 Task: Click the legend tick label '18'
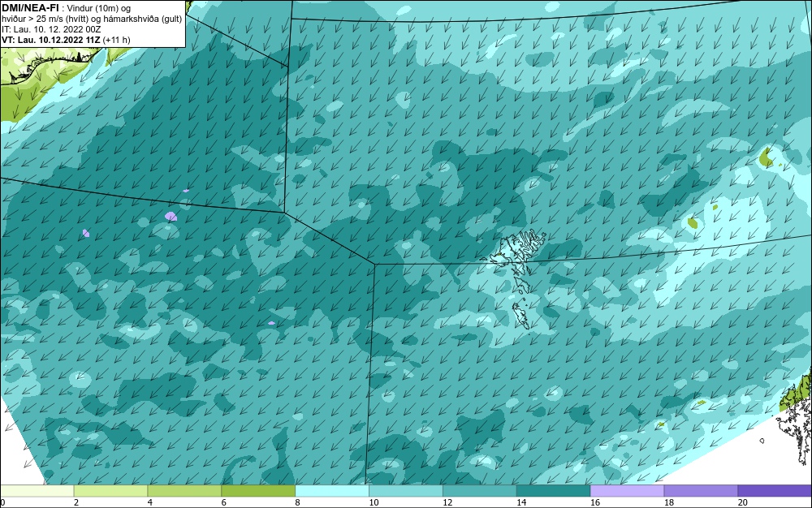(668, 502)
